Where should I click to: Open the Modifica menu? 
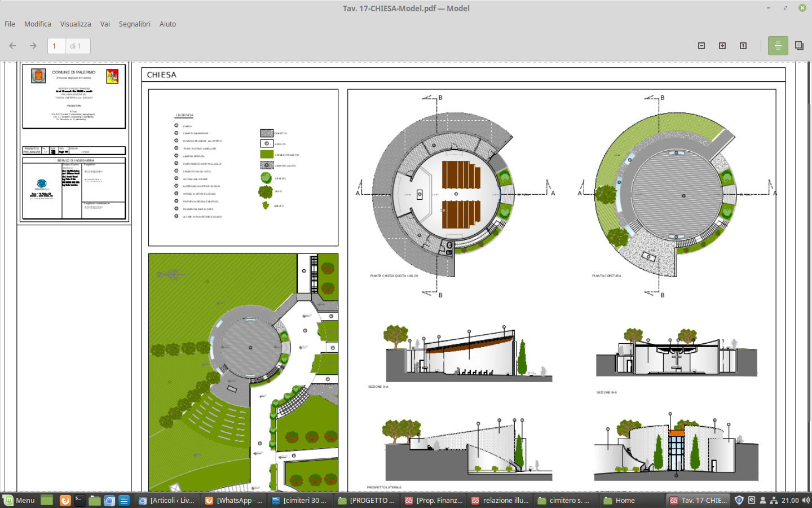point(38,24)
